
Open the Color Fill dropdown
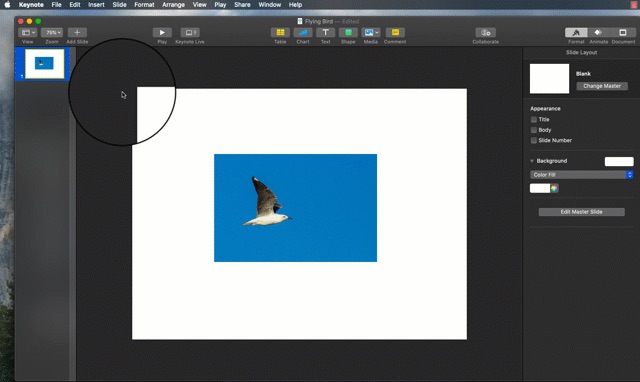coord(582,175)
